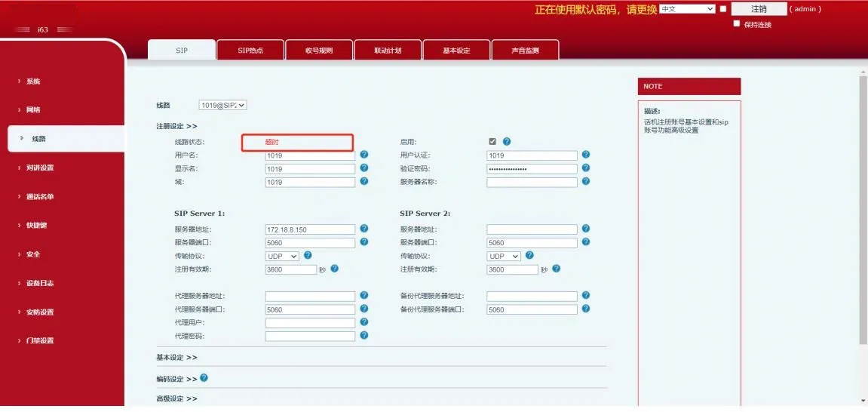This screenshot has width=868, height=412.
Task: Click help icon for 备份代理服务器地址 field
Action: (x=586, y=296)
